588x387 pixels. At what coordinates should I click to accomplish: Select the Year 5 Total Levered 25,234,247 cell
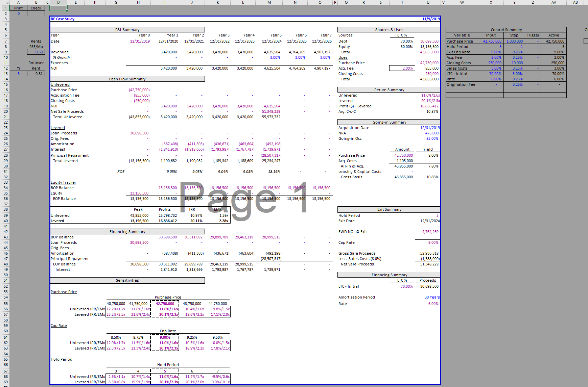click(x=271, y=161)
